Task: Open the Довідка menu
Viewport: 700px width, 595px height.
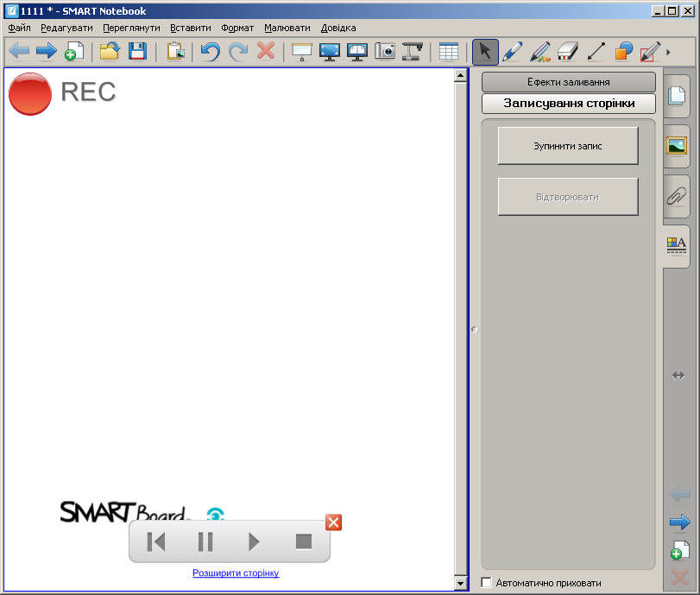Action: (x=338, y=28)
